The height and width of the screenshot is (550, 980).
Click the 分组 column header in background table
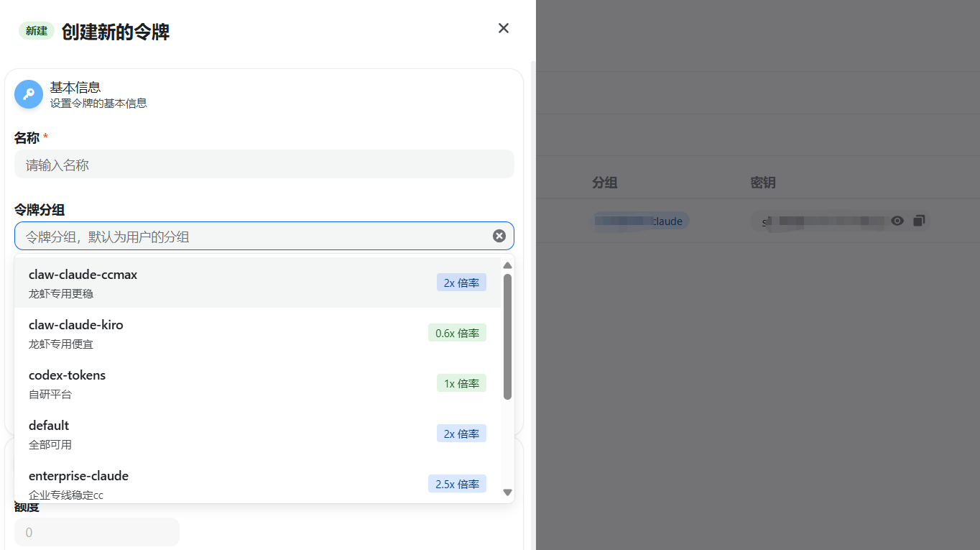pyautogui.click(x=605, y=183)
